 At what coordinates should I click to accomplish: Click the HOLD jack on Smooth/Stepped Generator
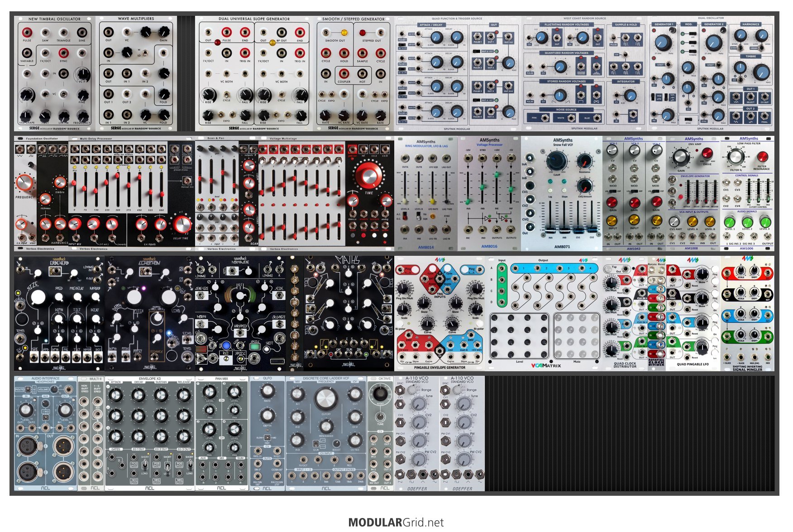tap(344, 53)
